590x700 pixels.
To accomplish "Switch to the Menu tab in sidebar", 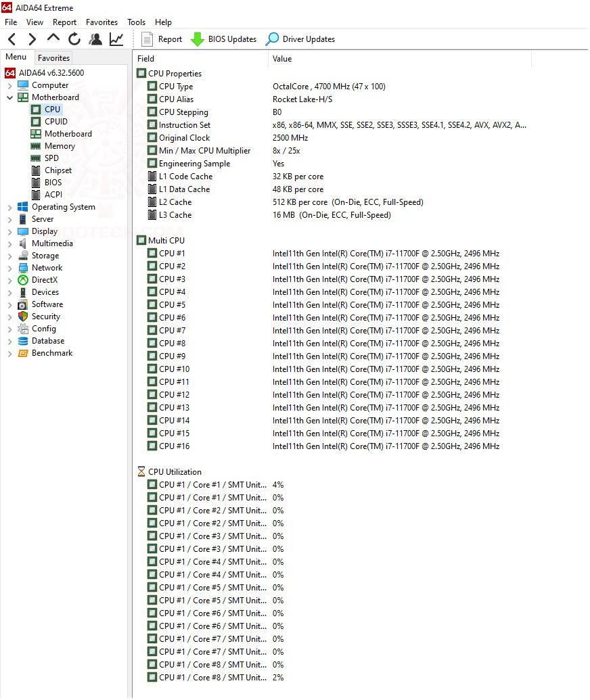I will (16, 57).
